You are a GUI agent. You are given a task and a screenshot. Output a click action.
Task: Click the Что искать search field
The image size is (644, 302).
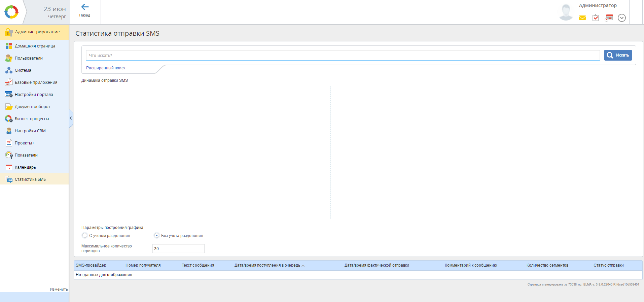pyautogui.click(x=343, y=56)
